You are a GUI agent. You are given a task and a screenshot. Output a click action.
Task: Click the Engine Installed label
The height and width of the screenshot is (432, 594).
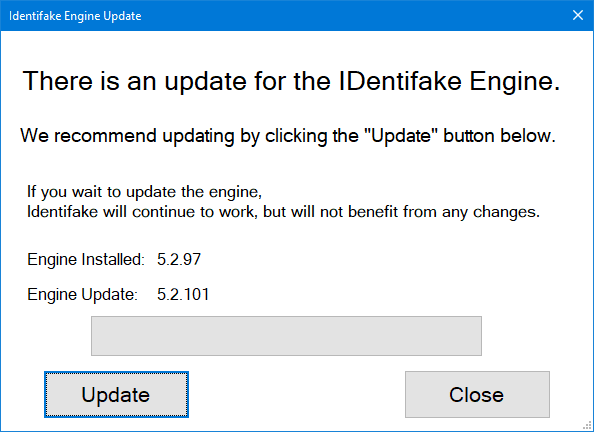click(86, 260)
